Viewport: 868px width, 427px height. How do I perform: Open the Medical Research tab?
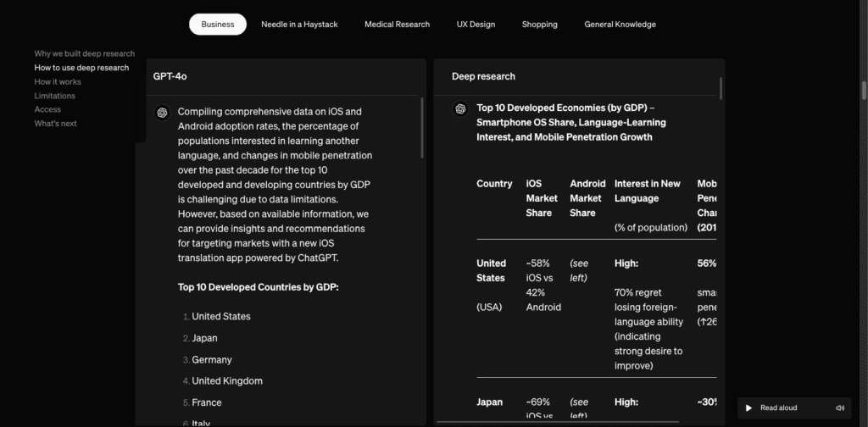[397, 24]
